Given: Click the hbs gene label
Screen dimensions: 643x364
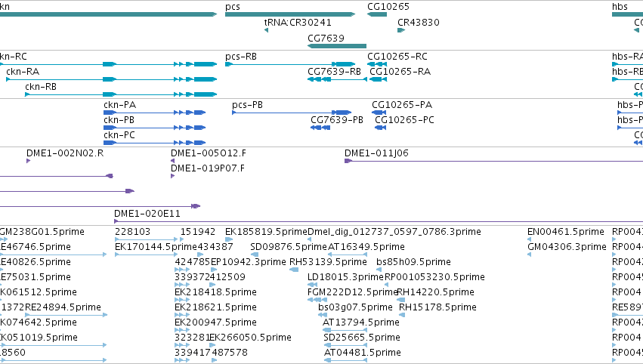Looking at the screenshot, I should [x=620, y=7].
